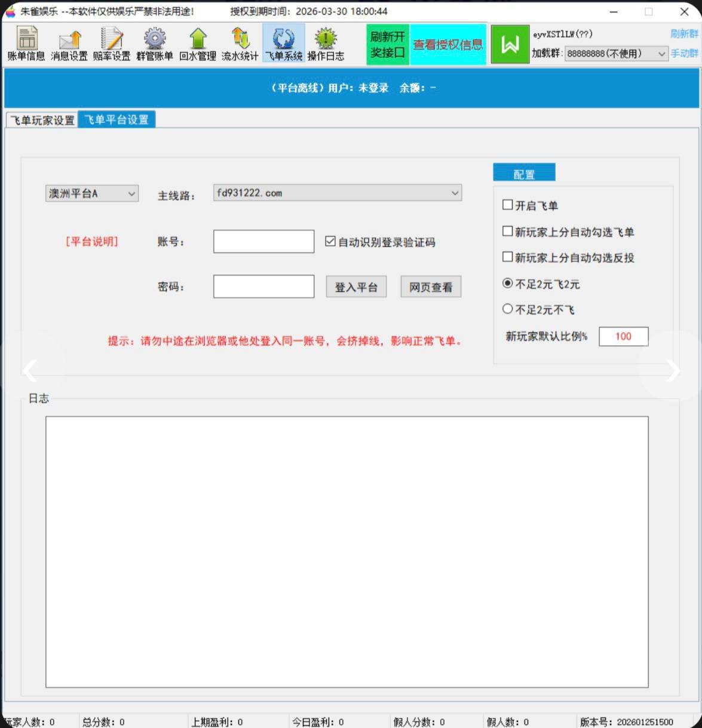Open the 加载群 88888888 dropdown
Viewport: 702px width, 728px height.
(x=616, y=53)
